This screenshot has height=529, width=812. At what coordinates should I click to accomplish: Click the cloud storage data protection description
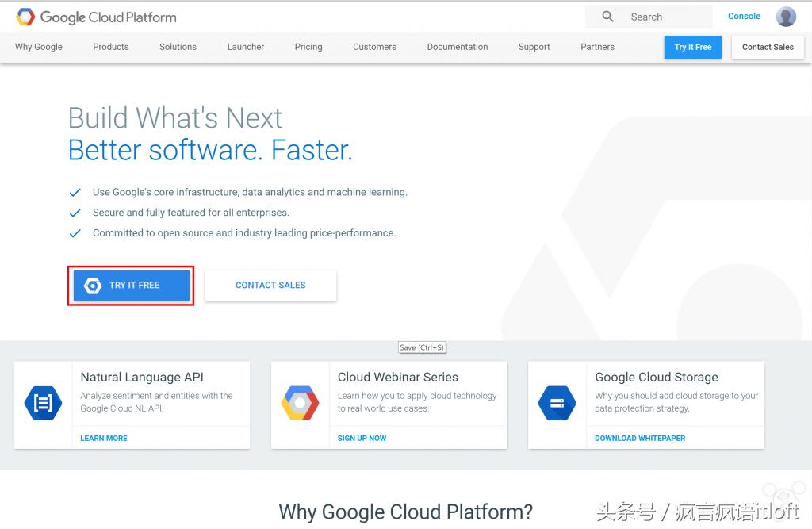[676, 402]
